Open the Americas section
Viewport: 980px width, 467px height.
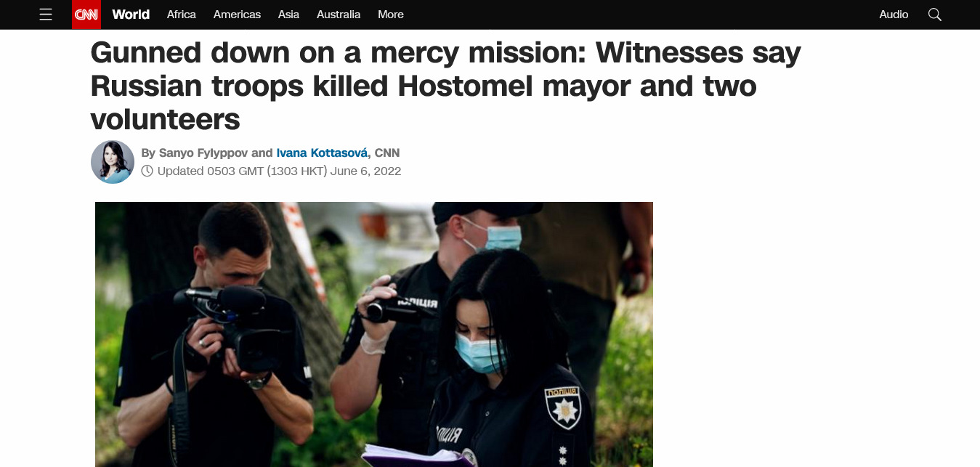[237, 15]
